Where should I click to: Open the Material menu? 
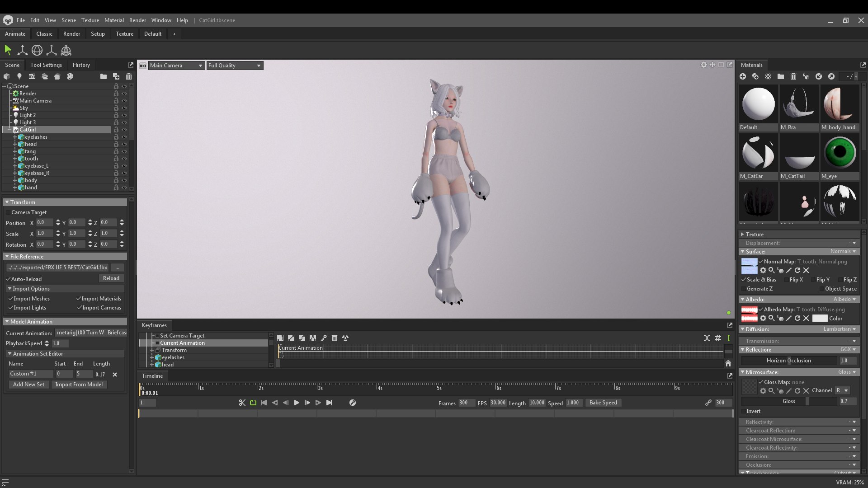coord(114,20)
